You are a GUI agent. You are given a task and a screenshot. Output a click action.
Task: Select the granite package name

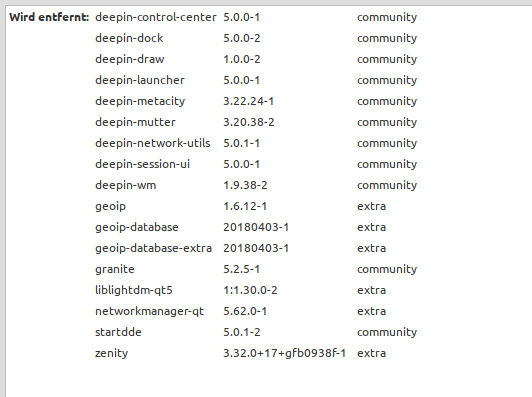(115, 269)
